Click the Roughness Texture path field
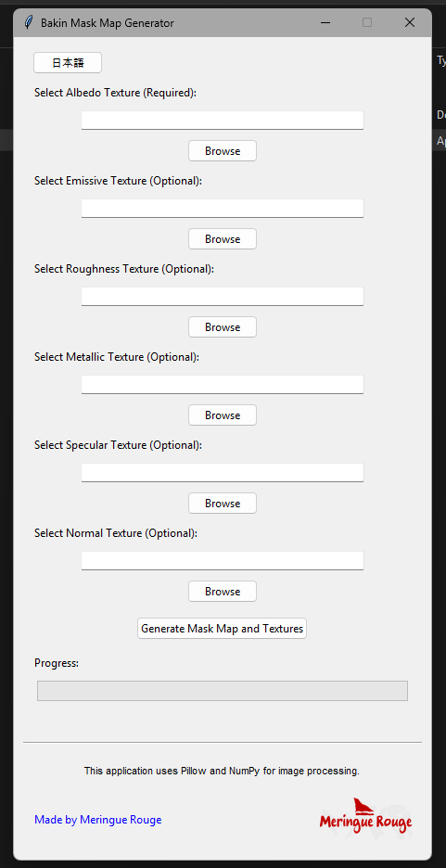This screenshot has height=868, width=446. tap(223, 296)
